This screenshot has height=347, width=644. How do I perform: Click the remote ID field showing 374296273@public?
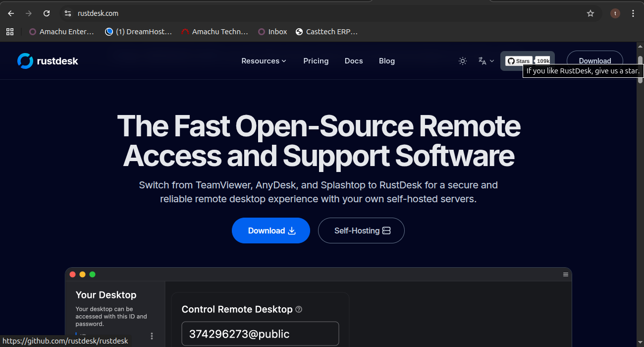pyautogui.click(x=260, y=334)
